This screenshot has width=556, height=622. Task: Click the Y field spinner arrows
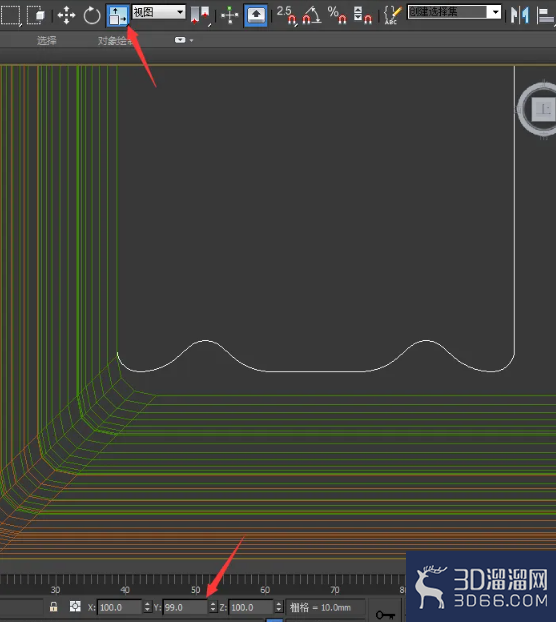tap(213, 607)
